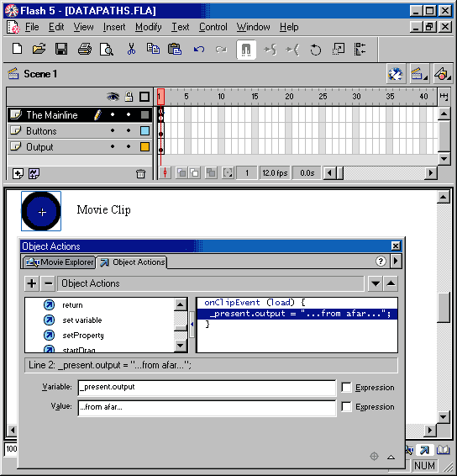The height and width of the screenshot is (476, 457).
Task: Check Expression box for Value
Action: [x=346, y=406]
